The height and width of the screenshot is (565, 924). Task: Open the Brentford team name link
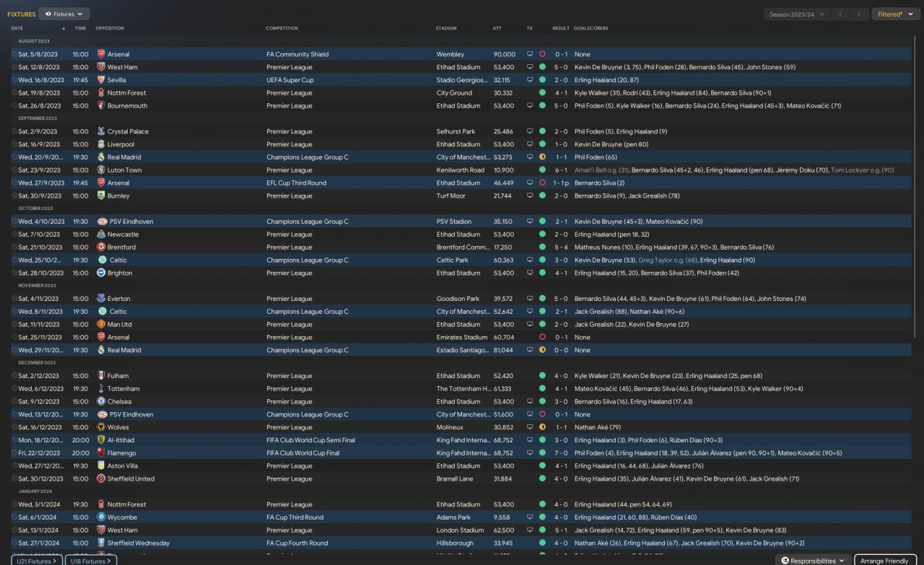click(x=121, y=248)
